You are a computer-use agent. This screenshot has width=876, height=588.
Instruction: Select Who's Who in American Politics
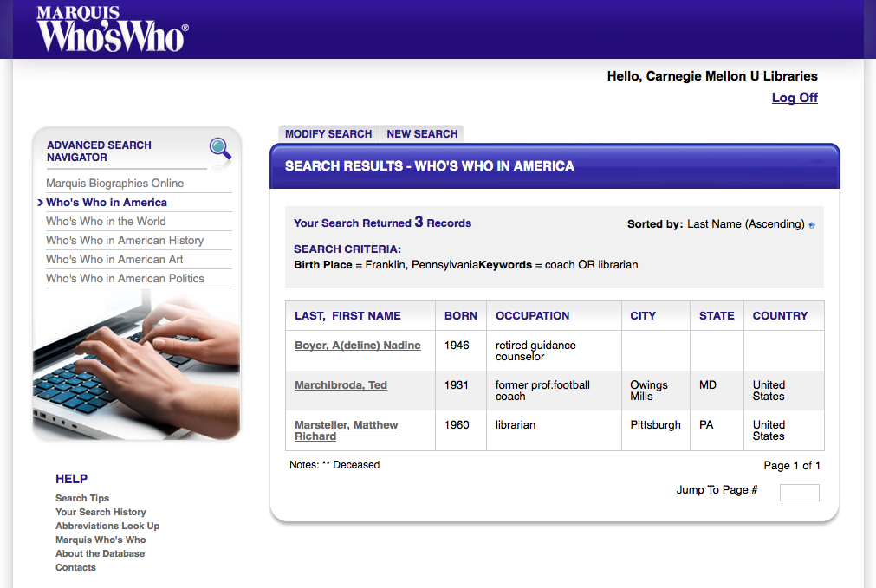125,278
